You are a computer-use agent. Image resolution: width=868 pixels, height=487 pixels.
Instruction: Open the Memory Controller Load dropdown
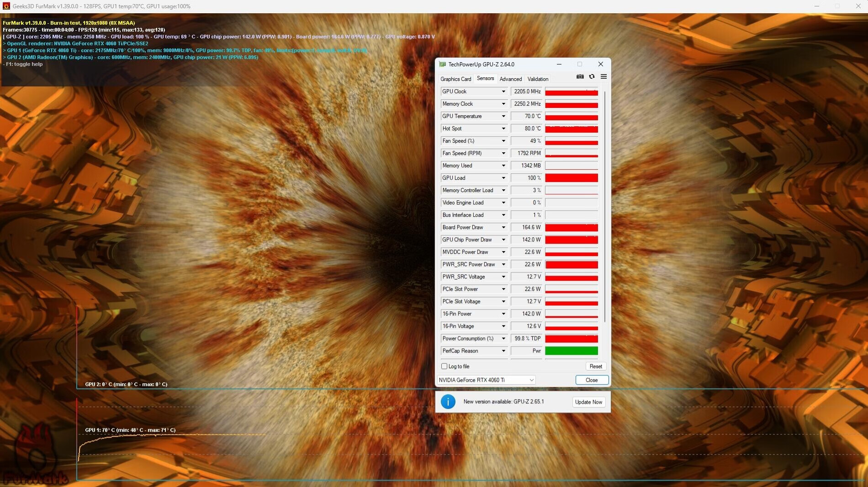coord(503,190)
